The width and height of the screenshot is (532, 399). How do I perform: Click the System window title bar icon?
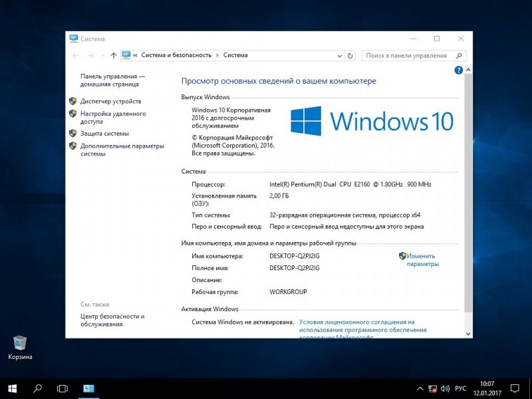[74, 39]
